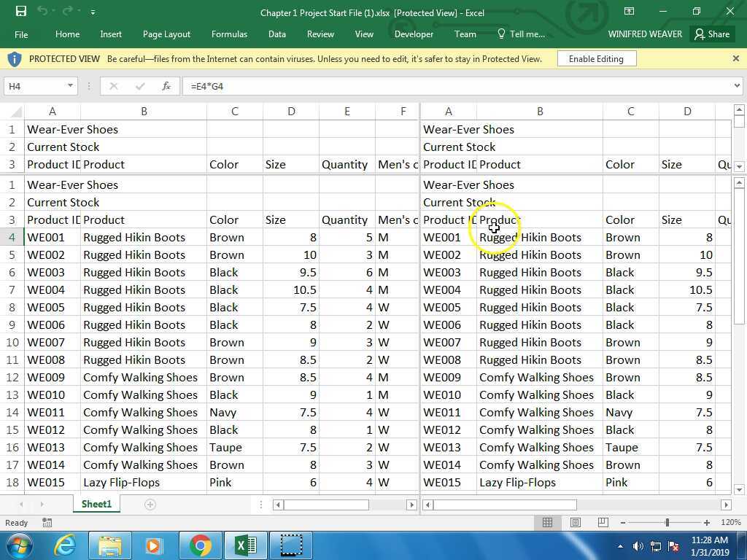This screenshot has height=560, width=747.
Task: Click the Normal view icon
Action: click(548, 522)
